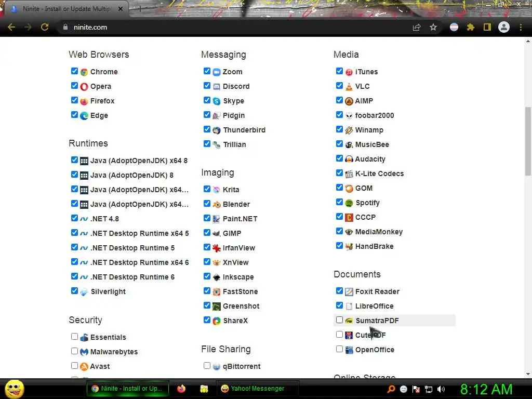Screen dimensions: 532x399
Task: Click the volume speaker tray icon
Action: click(441, 389)
